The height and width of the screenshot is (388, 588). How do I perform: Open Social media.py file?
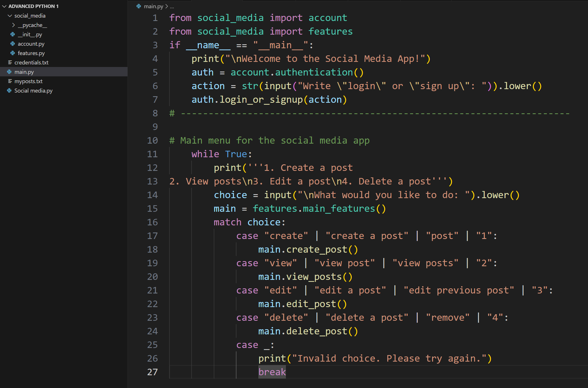(x=33, y=91)
